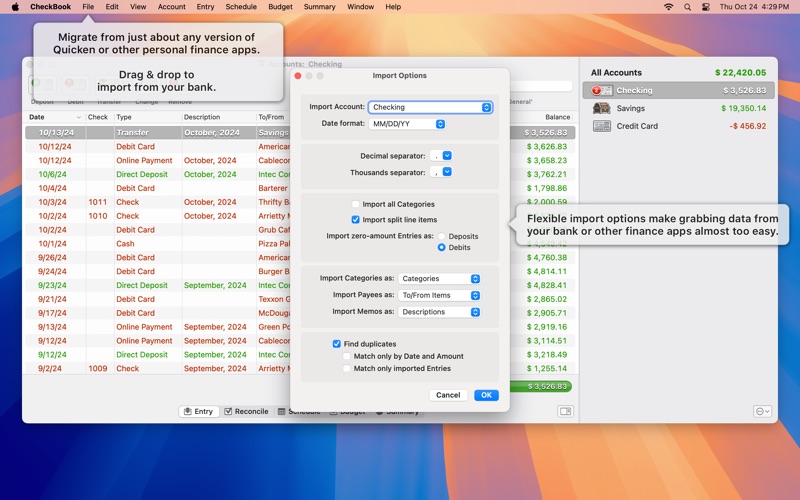The width and height of the screenshot is (800, 500).
Task: Open the Apple menu icon
Action: pyautogui.click(x=15, y=7)
